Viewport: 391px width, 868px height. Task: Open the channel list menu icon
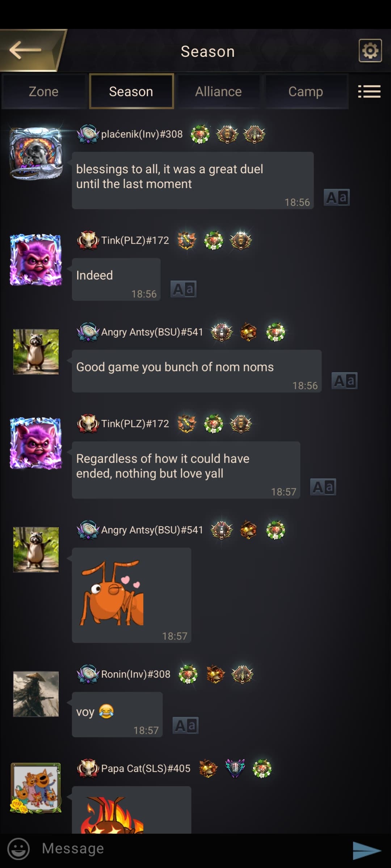[x=369, y=92]
